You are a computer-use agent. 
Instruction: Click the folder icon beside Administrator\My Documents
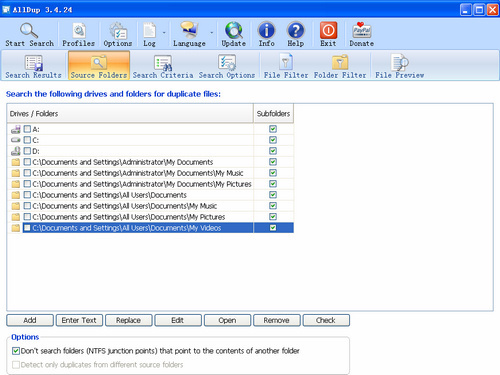(16, 162)
